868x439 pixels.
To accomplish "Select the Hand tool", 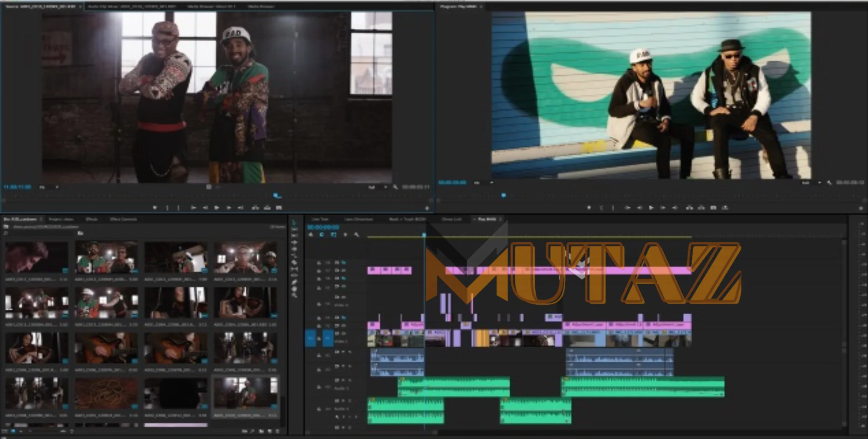I will [294, 289].
